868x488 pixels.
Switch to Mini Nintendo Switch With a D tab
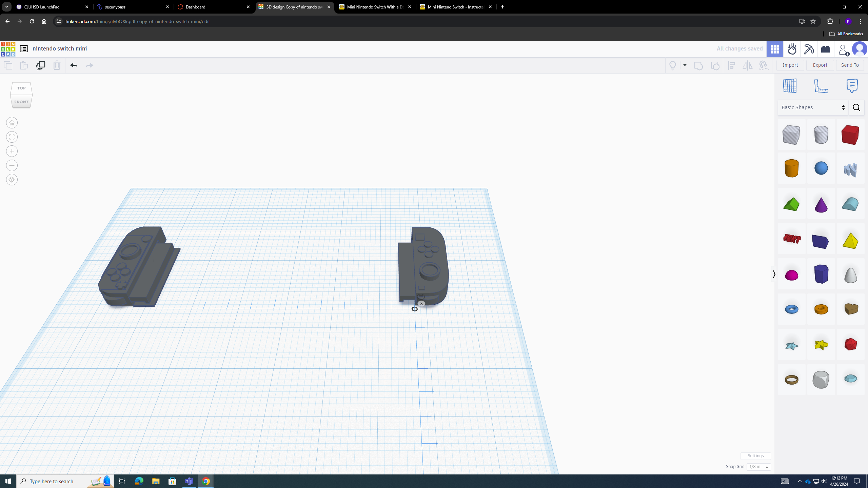(375, 7)
